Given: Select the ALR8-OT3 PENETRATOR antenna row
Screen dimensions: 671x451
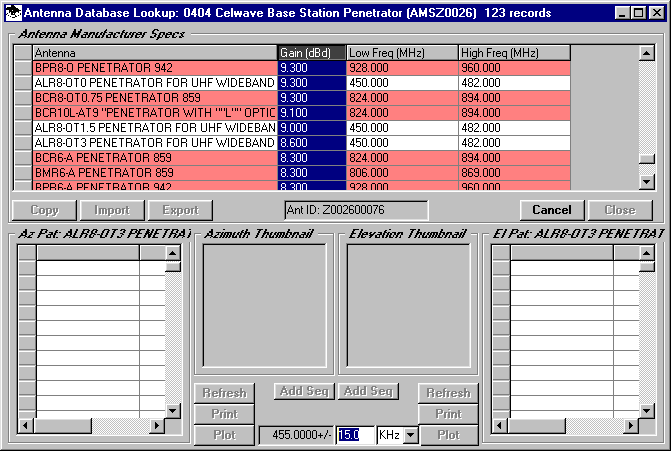Looking at the screenshot, I should pos(292,142).
